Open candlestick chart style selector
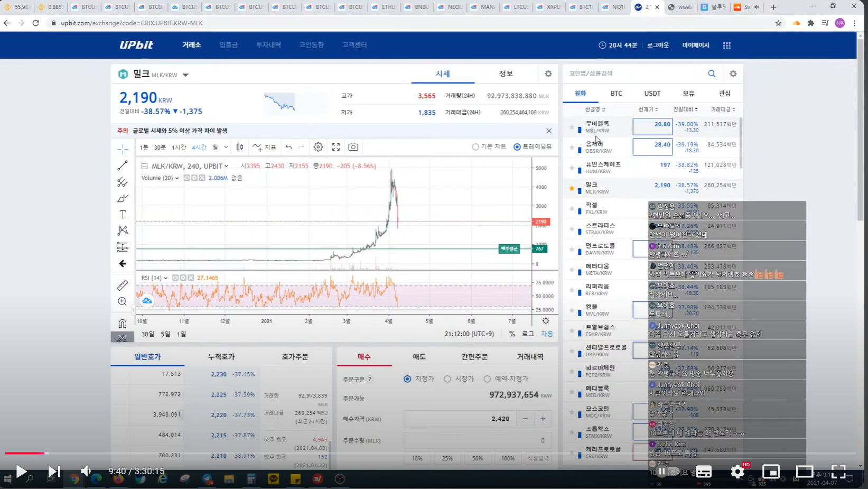This screenshot has width=868, height=489. pos(240,147)
